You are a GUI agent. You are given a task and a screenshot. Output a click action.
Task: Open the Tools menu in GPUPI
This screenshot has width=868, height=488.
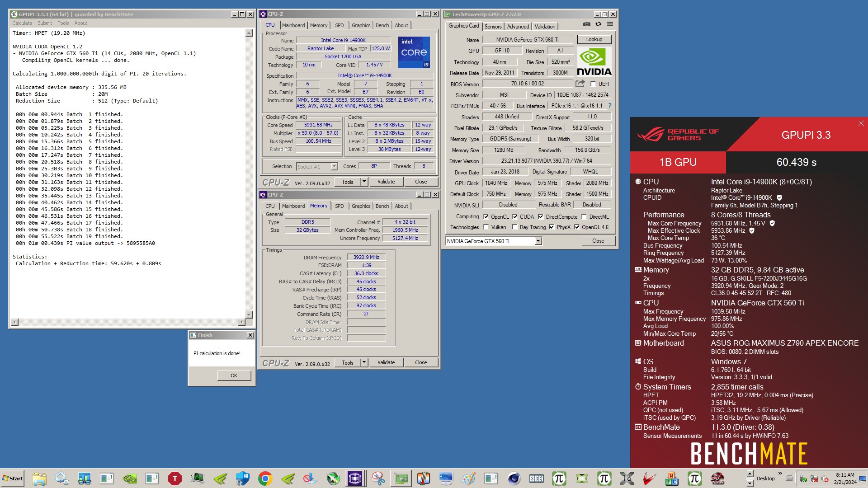(63, 23)
